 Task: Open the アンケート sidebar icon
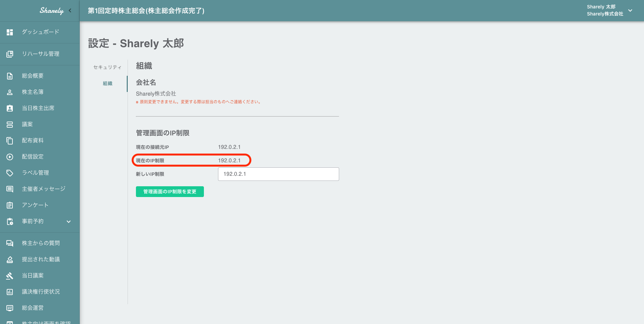9,205
